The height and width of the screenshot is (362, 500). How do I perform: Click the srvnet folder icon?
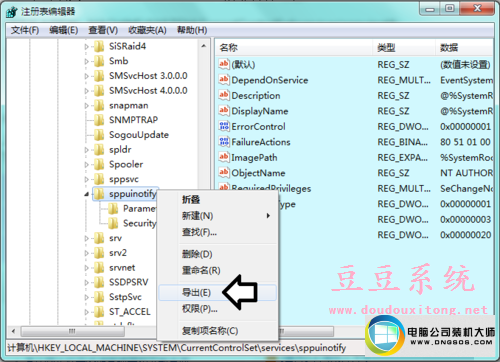[x=99, y=267]
